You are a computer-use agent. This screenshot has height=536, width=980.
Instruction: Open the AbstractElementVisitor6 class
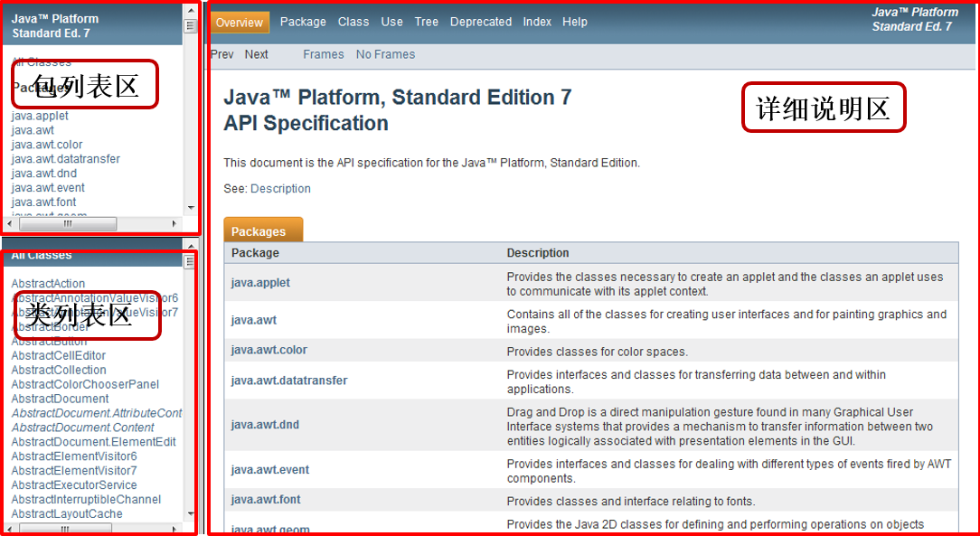click(x=74, y=456)
